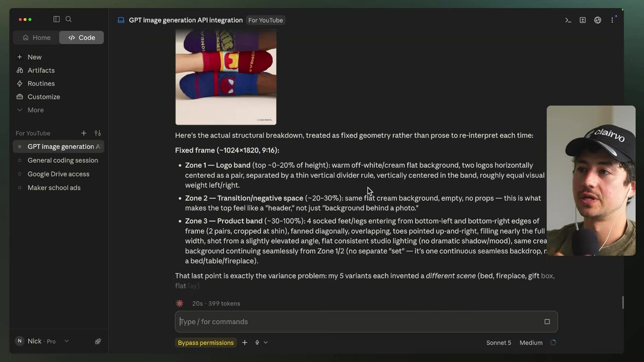This screenshot has width=644, height=362.
Task: Open search with the magnifier icon
Action: pyautogui.click(x=68, y=19)
